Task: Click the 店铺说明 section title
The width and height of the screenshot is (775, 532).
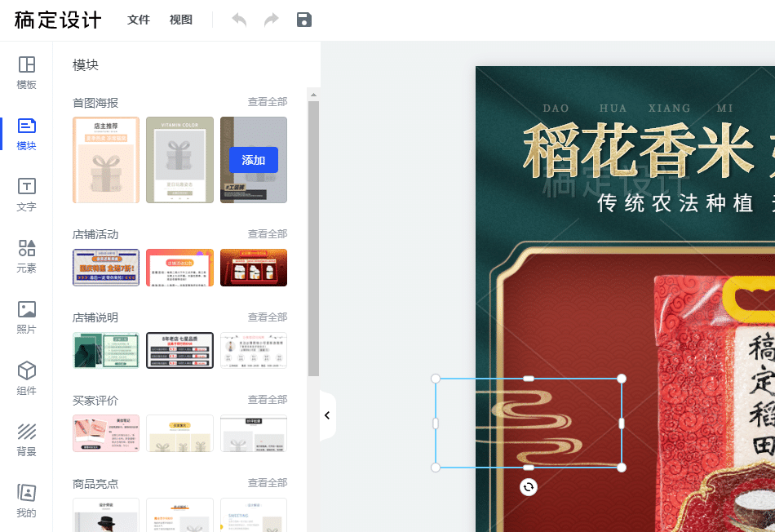Action: tap(95, 317)
